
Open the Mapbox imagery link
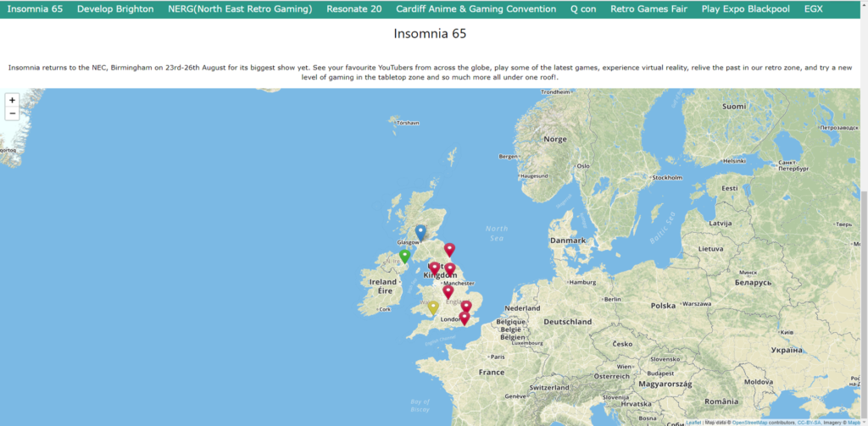click(x=853, y=422)
